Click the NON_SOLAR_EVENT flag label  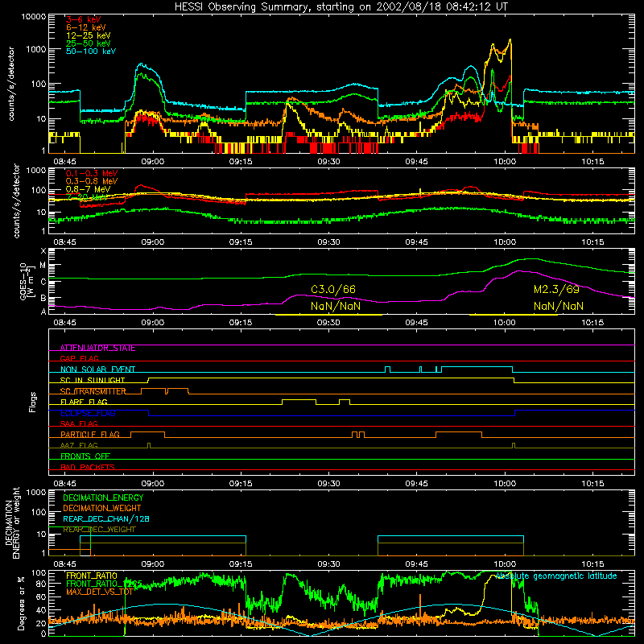pos(97,369)
